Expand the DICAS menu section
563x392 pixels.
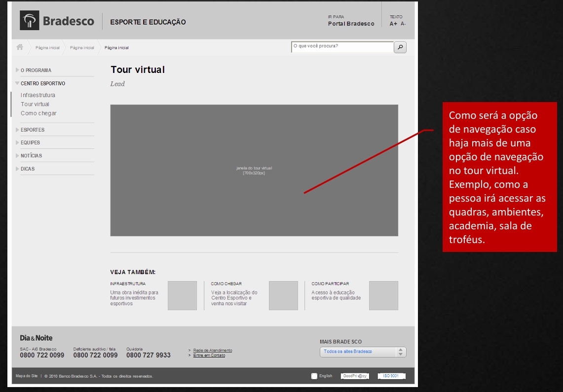click(x=17, y=169)
